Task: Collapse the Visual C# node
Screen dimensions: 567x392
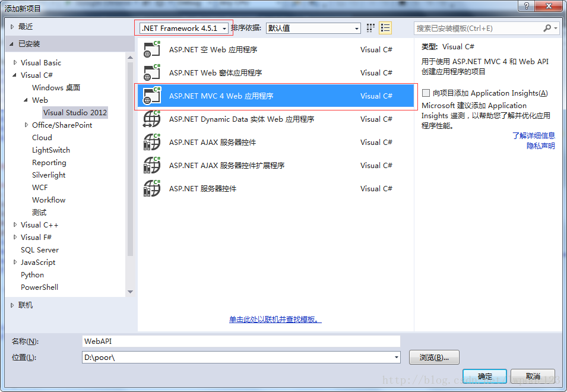Action: (x=15, y=75)
